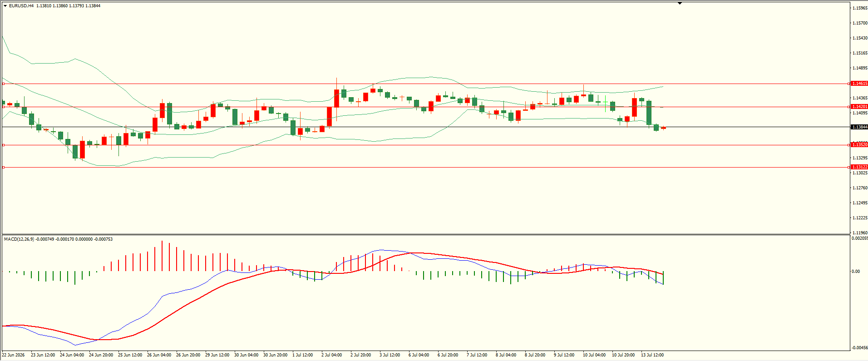The width and height of the screenshot is (868, 361).
Task: Click the 13 Jul 12:00 time axis label
Action: click(652, 355)
